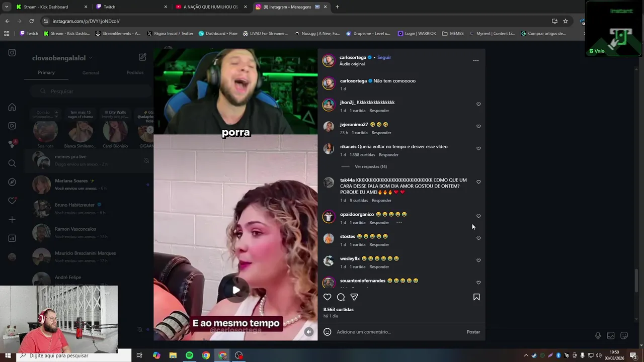The width and height of the screenshot is (644, 362).
Task: Open carlosortega's profile from the post header
Action: [x=353, y=57]
